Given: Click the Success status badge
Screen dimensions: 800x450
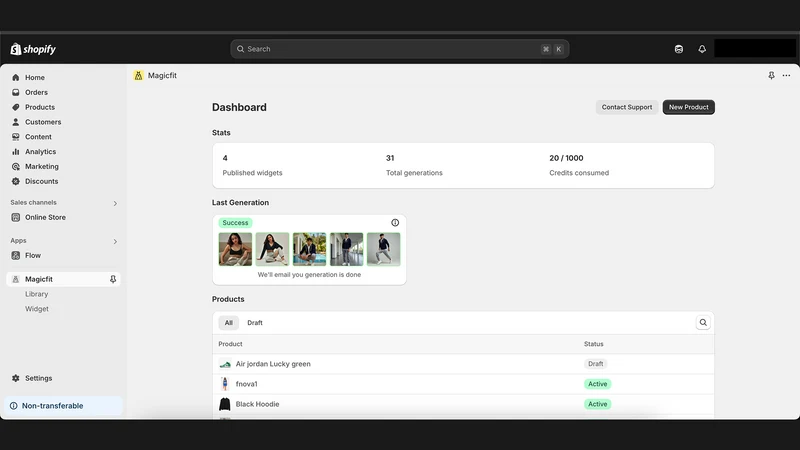Looking at the screenshot, I should point(235,222).
